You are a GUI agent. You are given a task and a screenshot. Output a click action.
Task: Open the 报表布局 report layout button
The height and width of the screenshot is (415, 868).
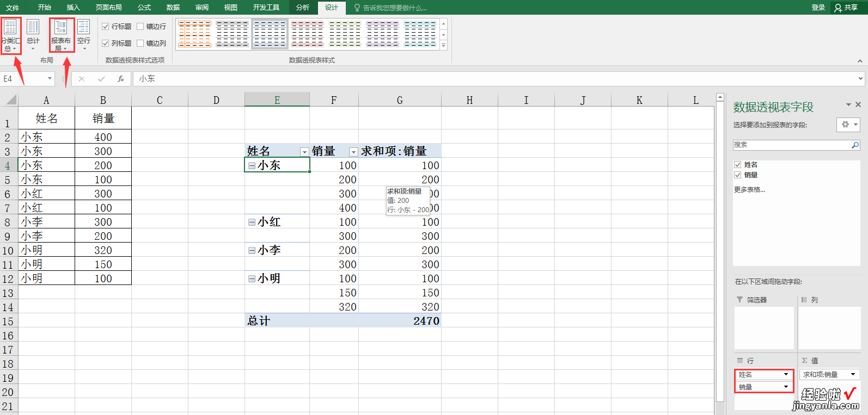pos(61,35)
